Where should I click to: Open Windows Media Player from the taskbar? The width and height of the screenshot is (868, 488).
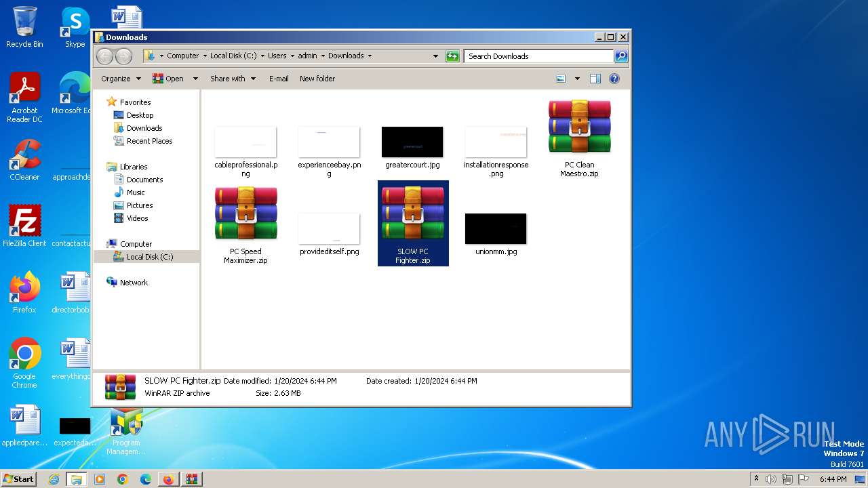(x=100, y=479)
